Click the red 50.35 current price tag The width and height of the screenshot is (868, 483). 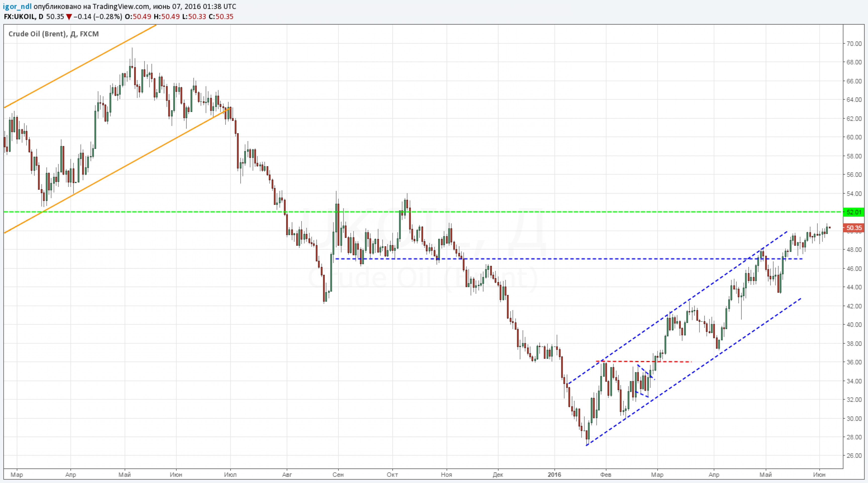point(853,228)
